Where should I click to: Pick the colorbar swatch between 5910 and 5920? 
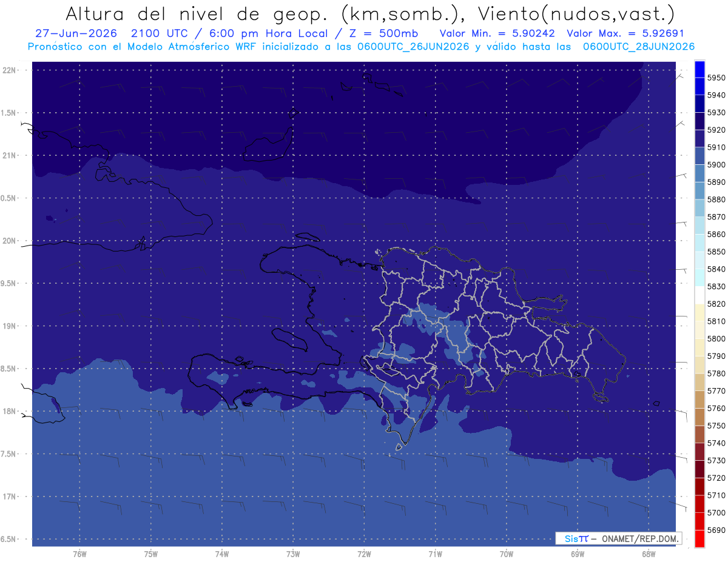(x=699, y=139)
